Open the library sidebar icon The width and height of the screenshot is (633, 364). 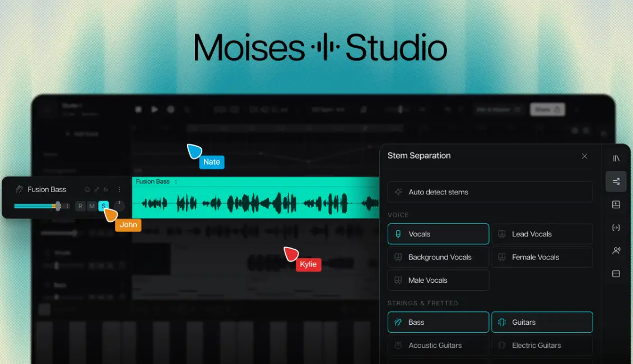tap(616, 158)
